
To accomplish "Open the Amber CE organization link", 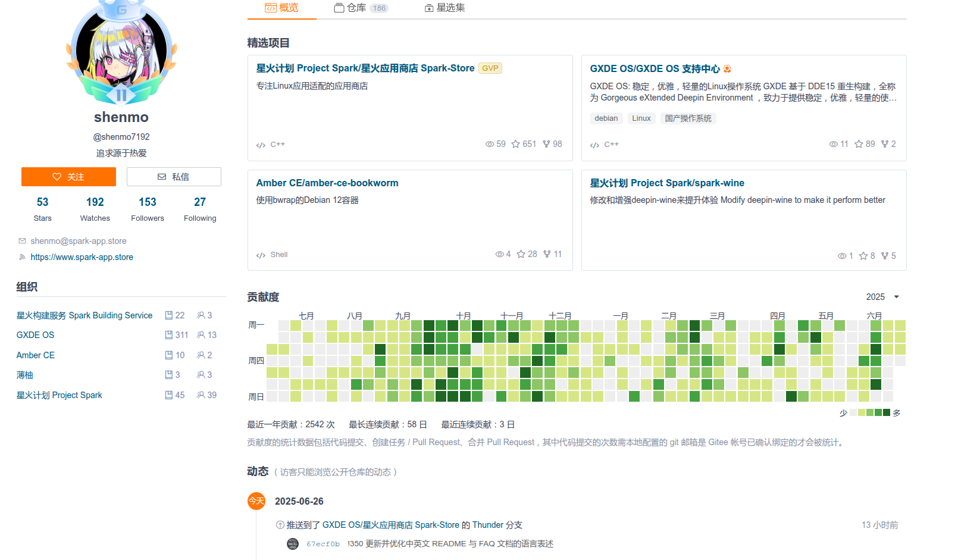I will coord(35,355).
